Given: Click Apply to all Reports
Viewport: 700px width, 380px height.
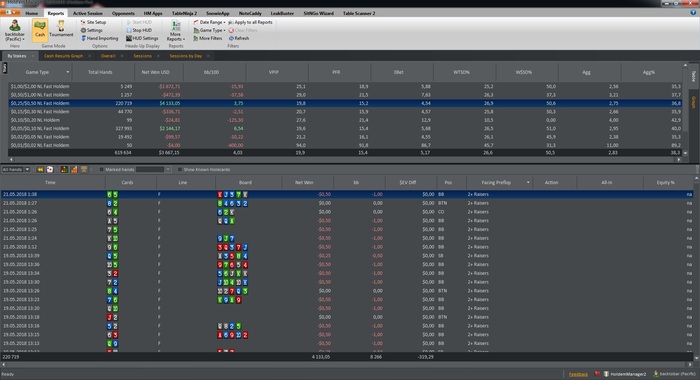Looking at the screenshot, I should tap(250, 22).
